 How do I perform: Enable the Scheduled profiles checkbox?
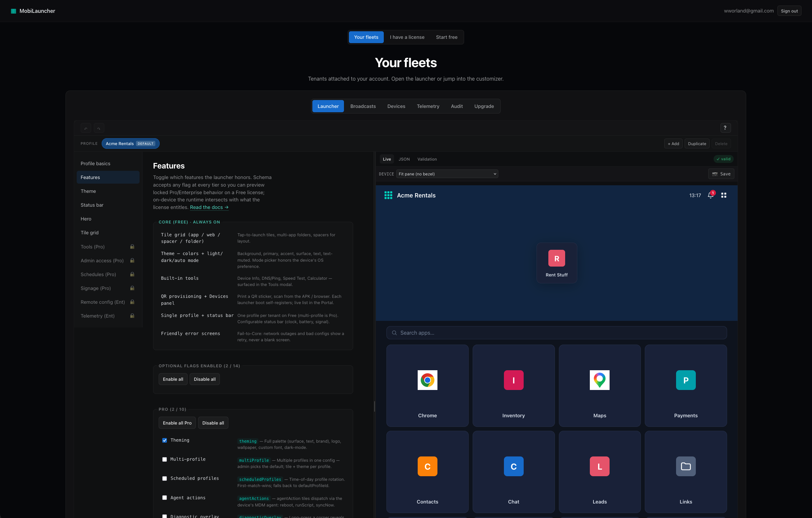point(165,479)
